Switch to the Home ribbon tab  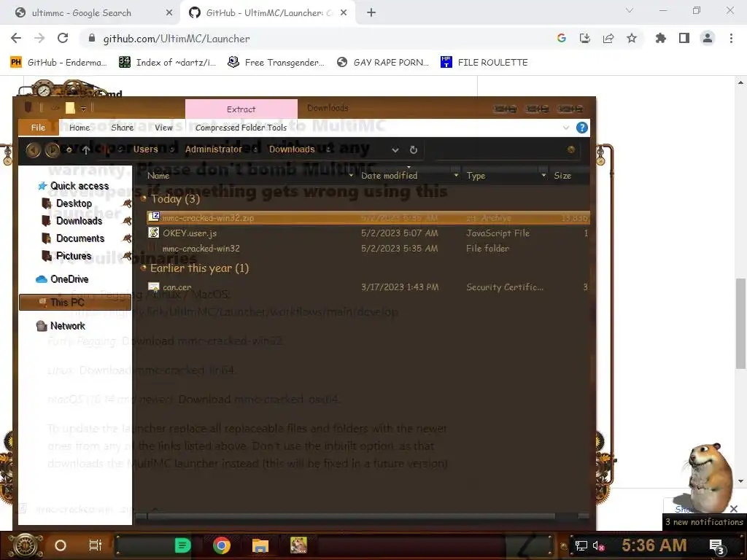[79, 128]
